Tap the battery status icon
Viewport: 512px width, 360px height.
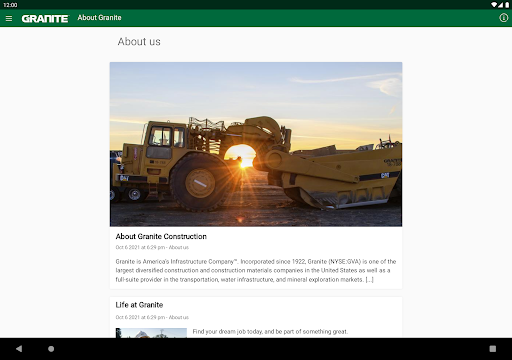[x=507, y=5]
